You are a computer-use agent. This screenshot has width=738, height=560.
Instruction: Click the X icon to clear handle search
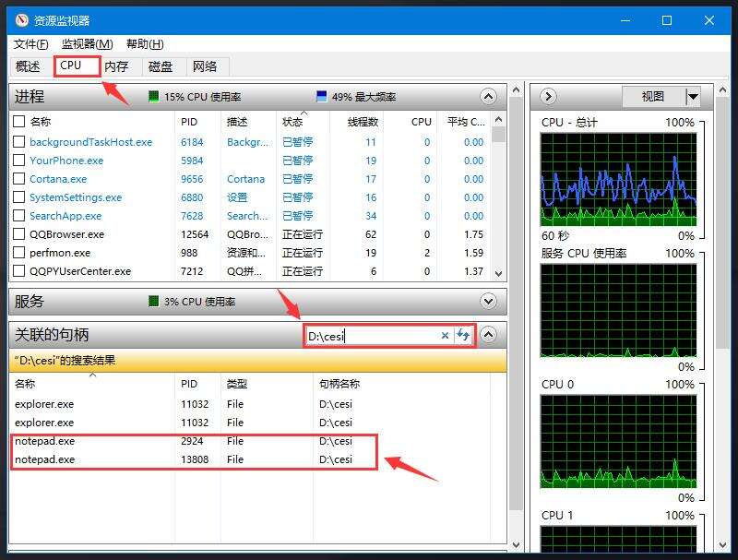(445, 336)
